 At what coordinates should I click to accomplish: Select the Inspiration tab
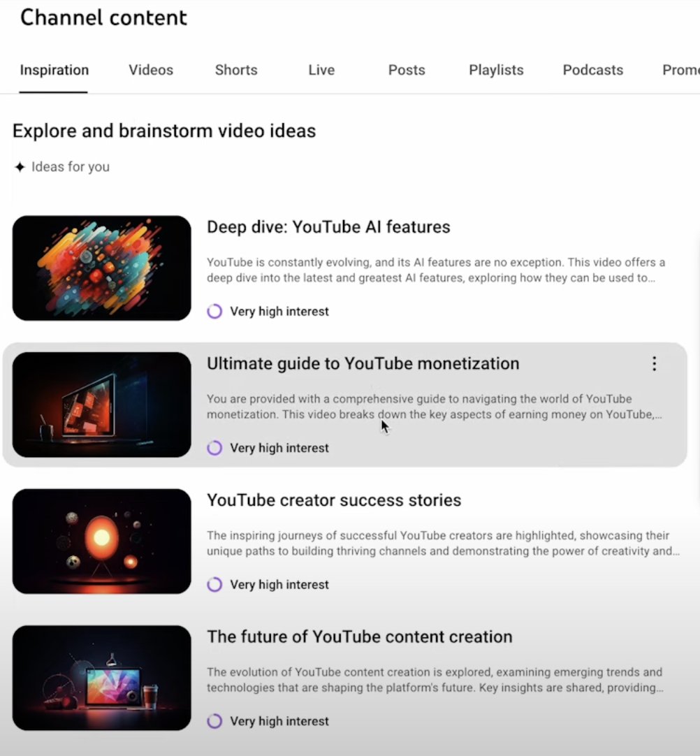54,70
